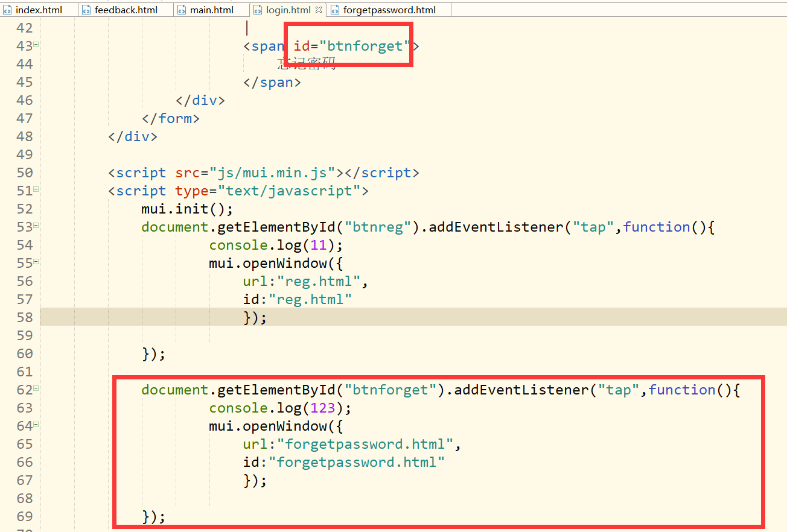Place cursor on "btnforget" in the span tag
Viewport: 787px width, 532px height.
[365, 46]
